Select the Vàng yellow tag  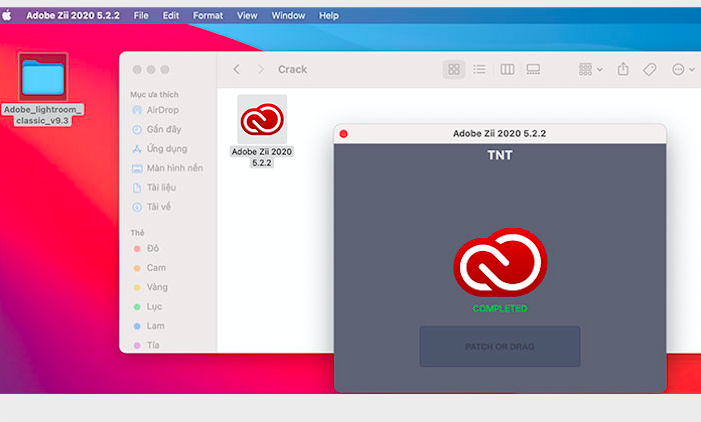(x=150, y=287)
